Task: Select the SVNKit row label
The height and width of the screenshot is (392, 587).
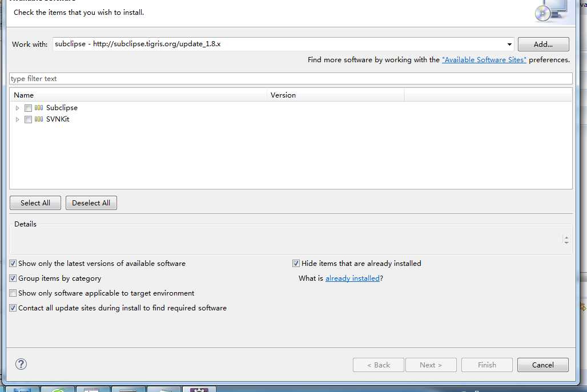Action: point(58,119)
